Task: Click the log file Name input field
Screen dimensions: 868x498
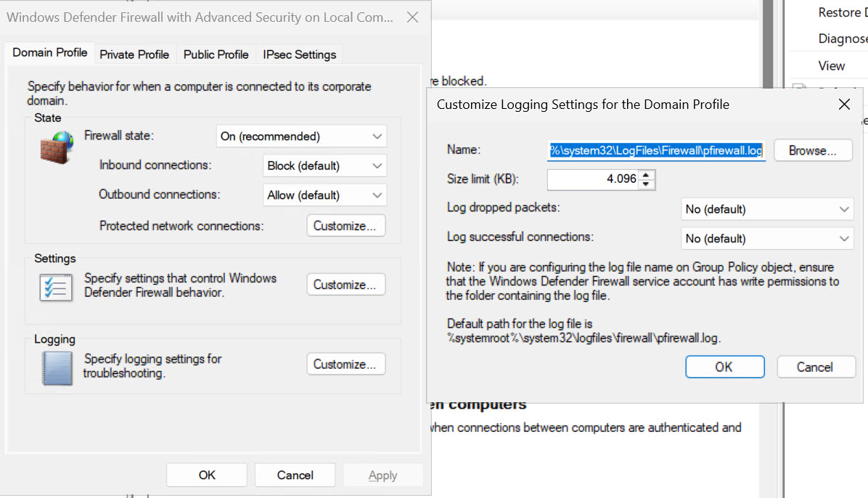Action: pyautogui.click(x=657, y=150)
